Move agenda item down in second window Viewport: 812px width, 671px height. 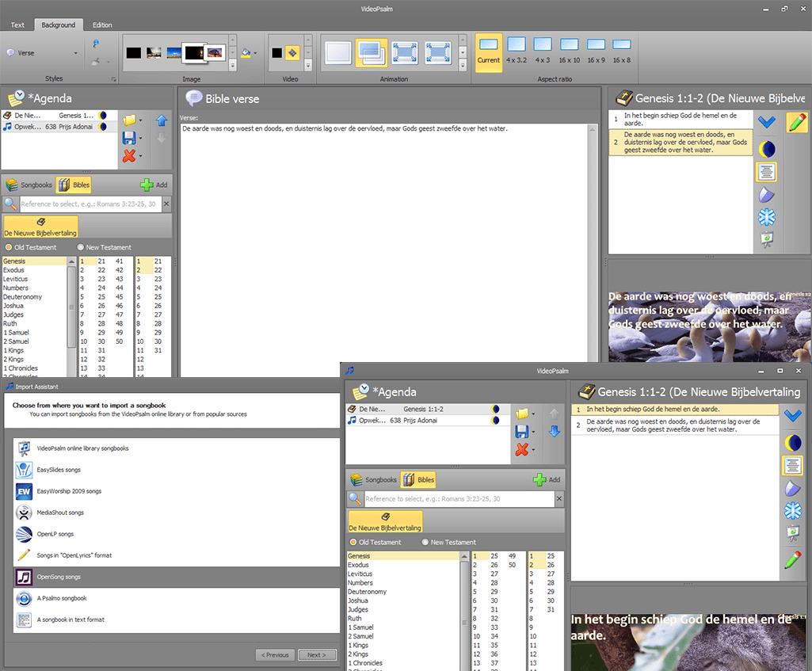click(x=554, y=431)
